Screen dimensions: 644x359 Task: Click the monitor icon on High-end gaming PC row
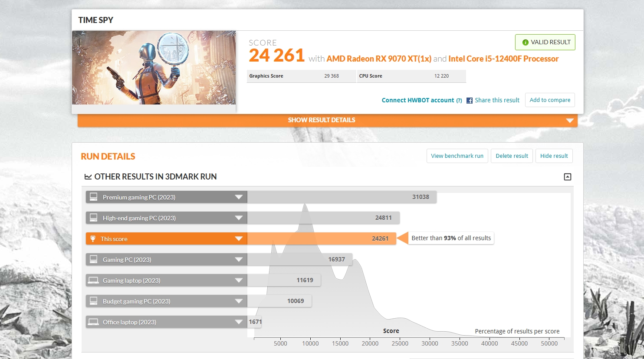[93, 218]
